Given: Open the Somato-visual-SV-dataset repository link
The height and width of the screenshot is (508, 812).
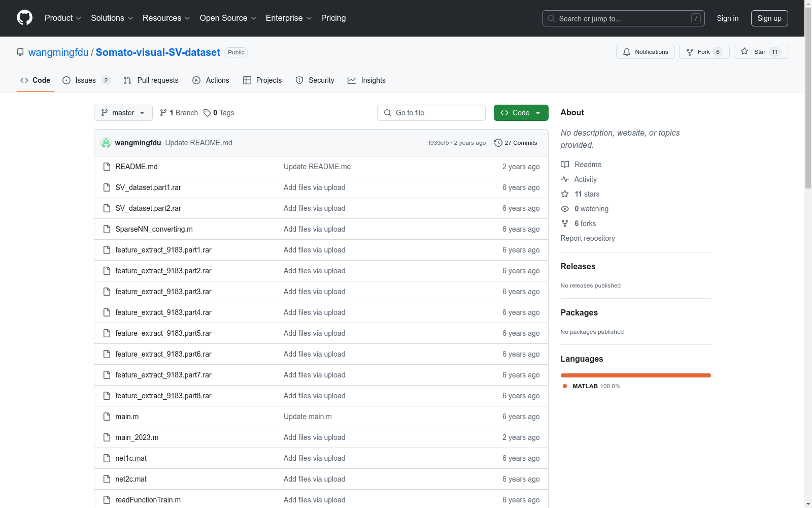Looking at the screenshot, I should click(x=158, y=52).
